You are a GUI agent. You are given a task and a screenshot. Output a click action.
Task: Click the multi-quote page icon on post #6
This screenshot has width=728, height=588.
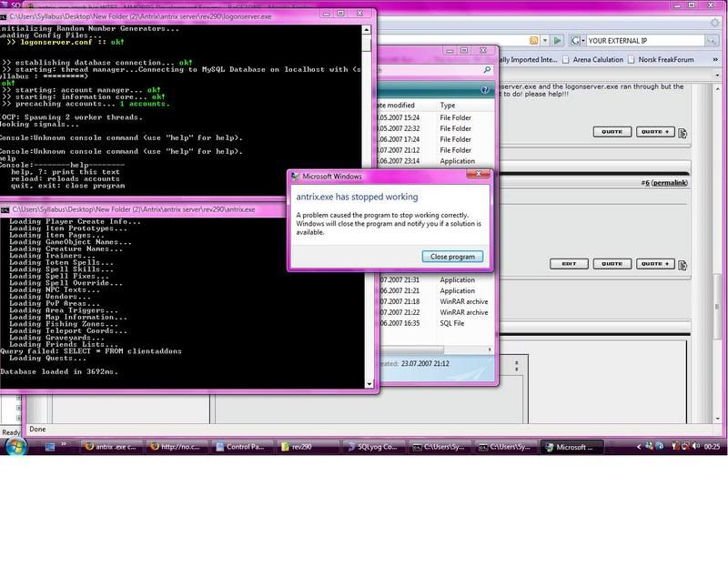pos(683,264)
